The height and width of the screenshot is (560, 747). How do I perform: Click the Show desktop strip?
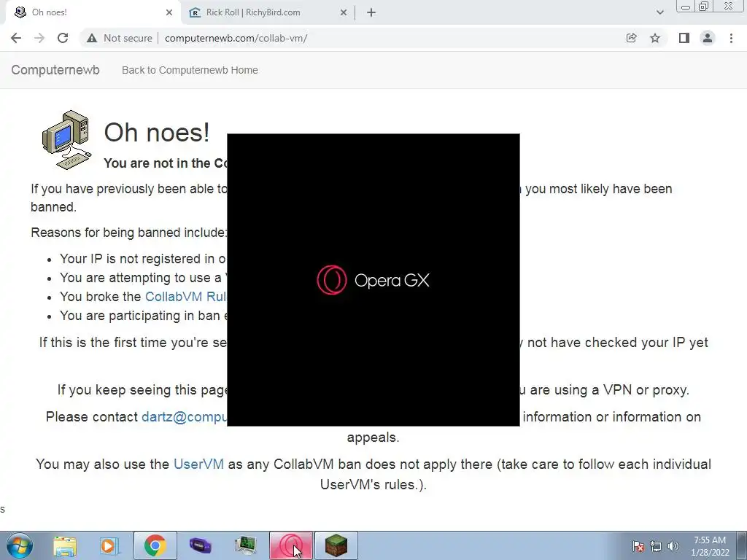click(x=741, y=545)
